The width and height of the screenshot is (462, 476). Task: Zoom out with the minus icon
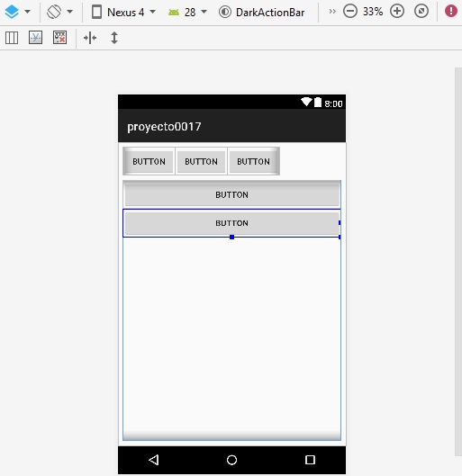350,12
